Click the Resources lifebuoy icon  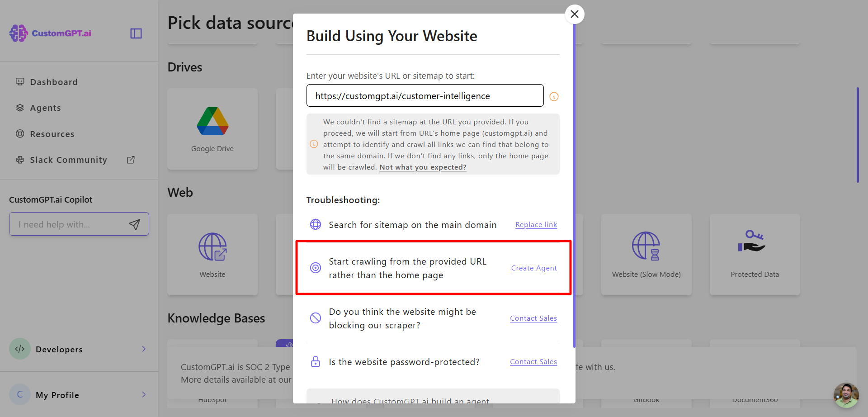(x=20, y=134)
